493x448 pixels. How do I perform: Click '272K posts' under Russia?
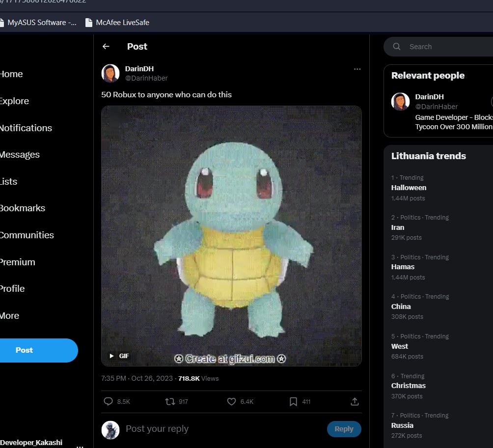coord(407,436)
